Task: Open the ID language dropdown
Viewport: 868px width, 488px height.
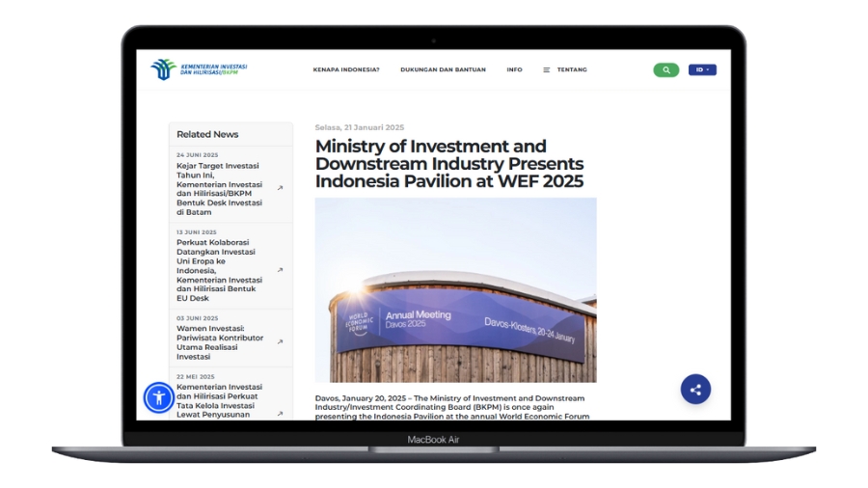Action: (702, 69)
